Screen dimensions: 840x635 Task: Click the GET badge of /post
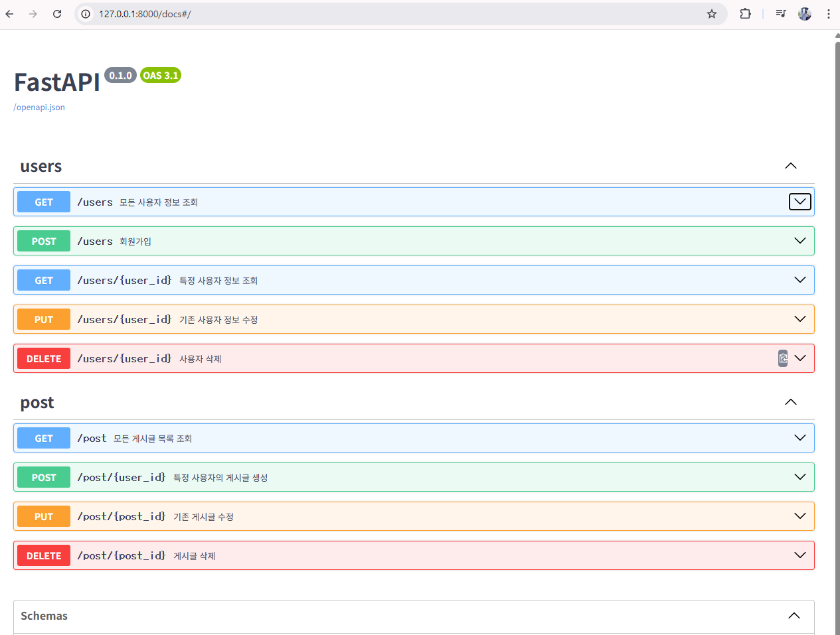tap(44, 438)
